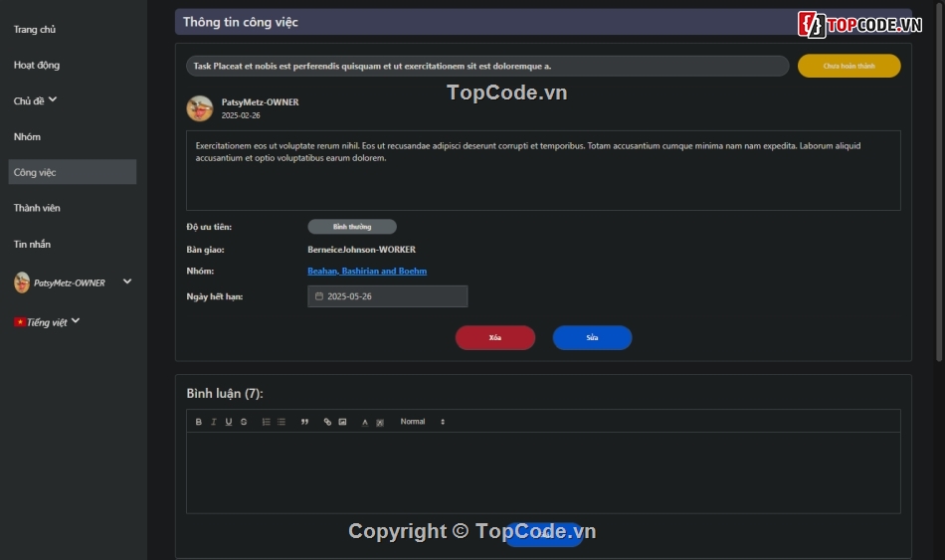The width and height of the screenshot is (945, 560).
Task: Click the task title field
Action: coord(487,66)
